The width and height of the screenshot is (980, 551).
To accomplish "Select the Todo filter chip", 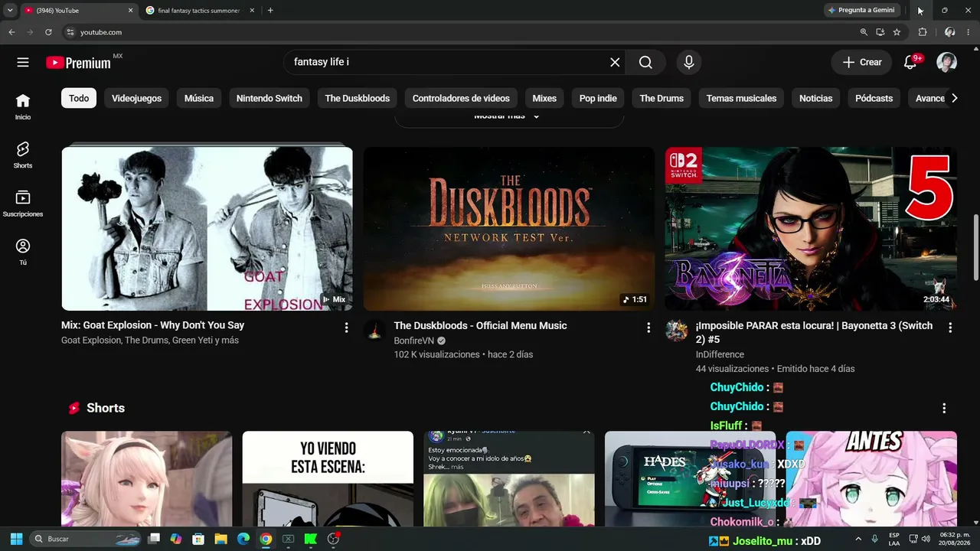I will 79,98.
